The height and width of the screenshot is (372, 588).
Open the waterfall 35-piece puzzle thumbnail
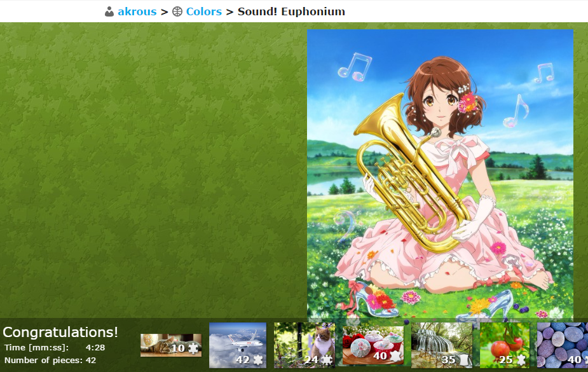click(442, 345)
